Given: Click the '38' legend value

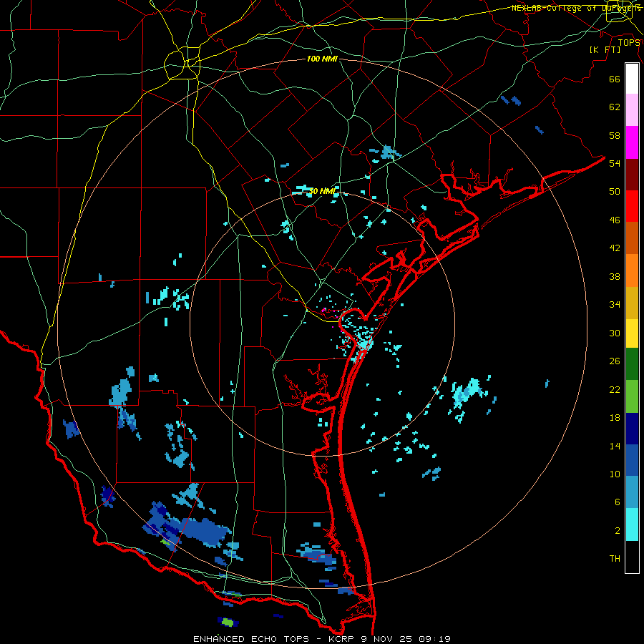Looking at the screenshot, I should pyautogui.click(x=615, y=276).
